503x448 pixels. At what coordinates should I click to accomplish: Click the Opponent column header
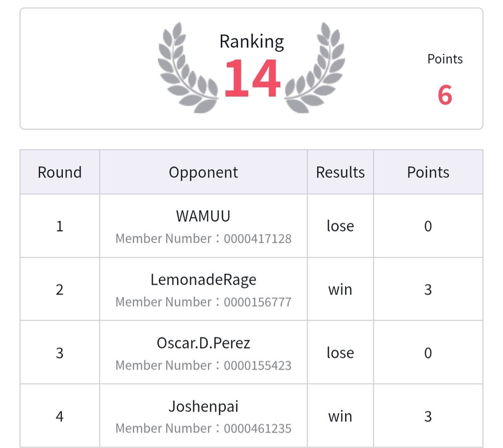tap(203, 172)
